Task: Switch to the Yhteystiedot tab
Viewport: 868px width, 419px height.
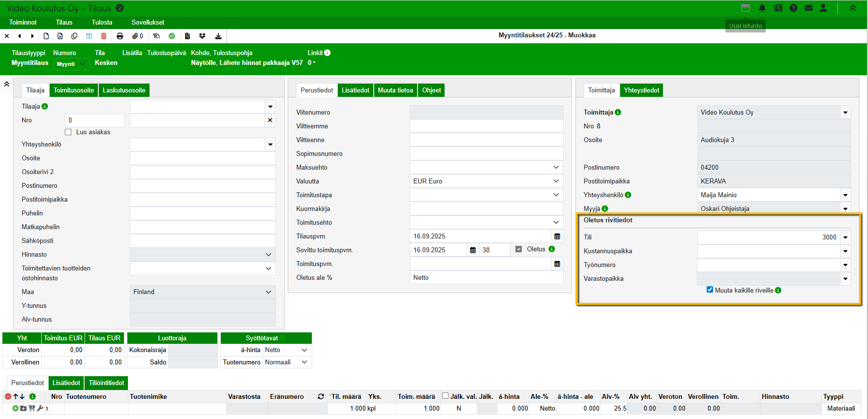Action: (641, 90)
